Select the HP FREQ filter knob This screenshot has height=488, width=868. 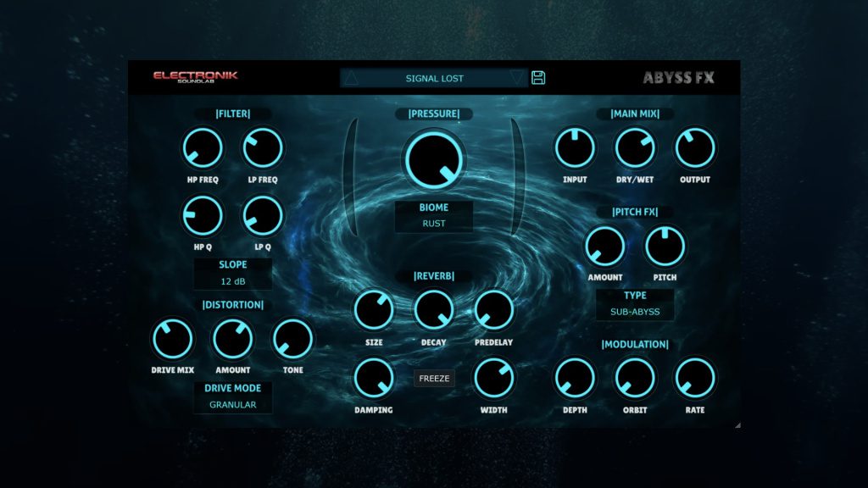[x=203, y=147]
